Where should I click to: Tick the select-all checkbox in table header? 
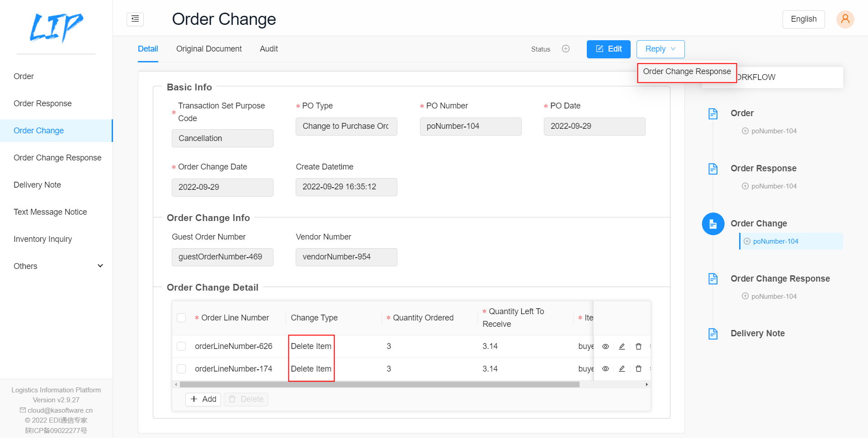click(x=181, y=318)
